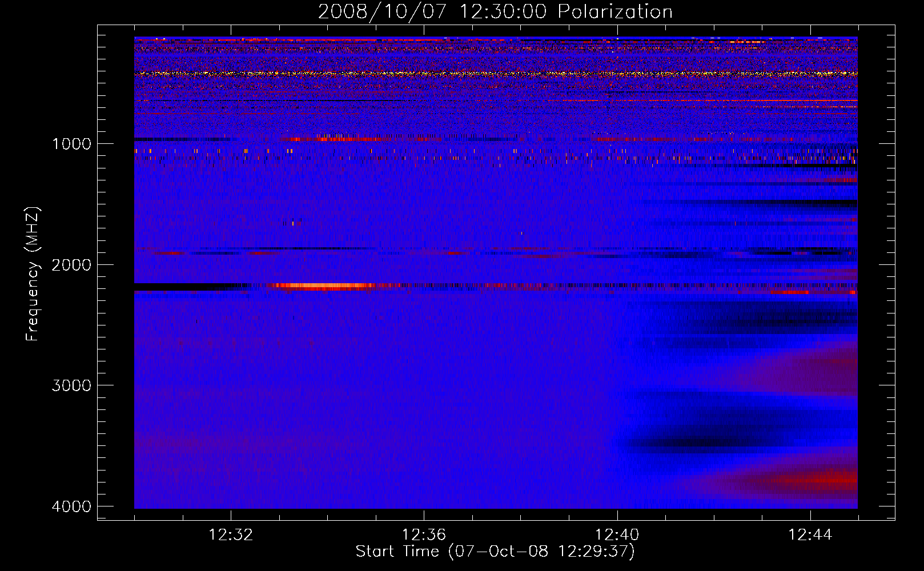Click the 1000 frequency tick label
This screenshot has width=924, height=571.
(71, 143)
